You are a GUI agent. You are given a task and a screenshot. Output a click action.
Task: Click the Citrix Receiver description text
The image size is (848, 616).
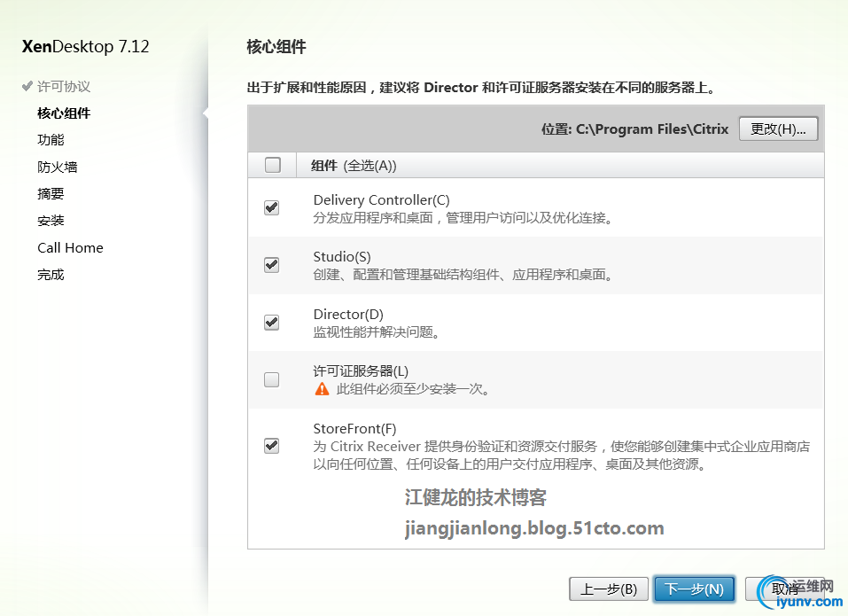coord(562,456)
